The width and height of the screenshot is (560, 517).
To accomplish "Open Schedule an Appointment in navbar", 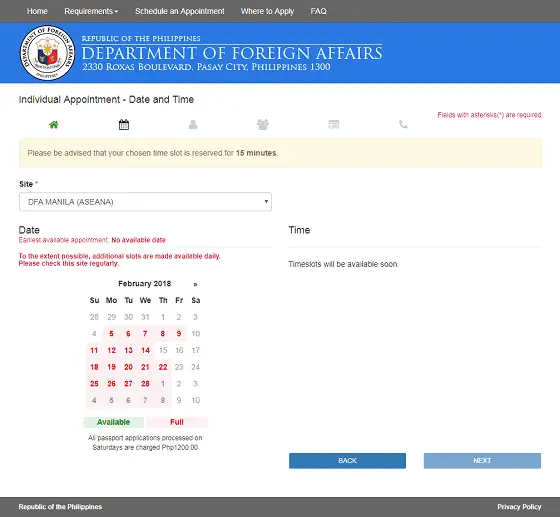I will (180, 11).
